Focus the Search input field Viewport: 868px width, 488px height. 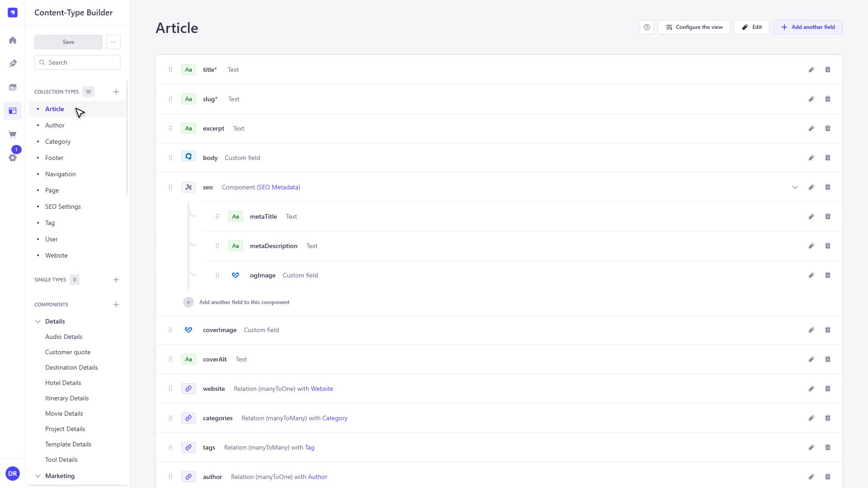click(x=77, y=62)
